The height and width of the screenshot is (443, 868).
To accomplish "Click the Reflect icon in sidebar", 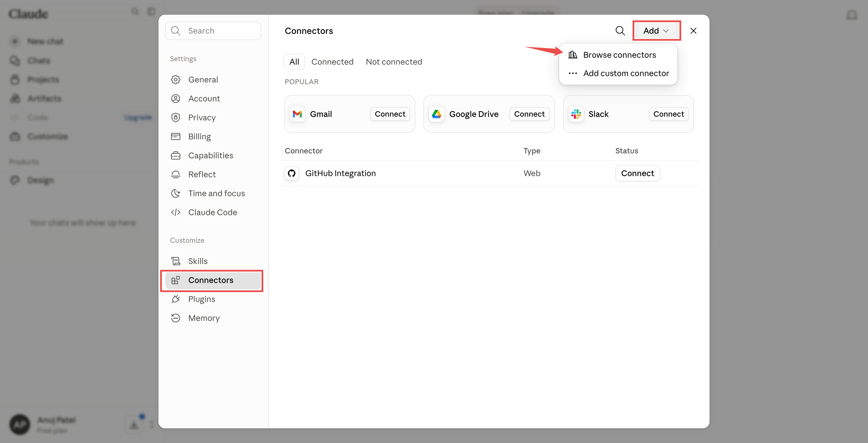I will tap(176, 174).
